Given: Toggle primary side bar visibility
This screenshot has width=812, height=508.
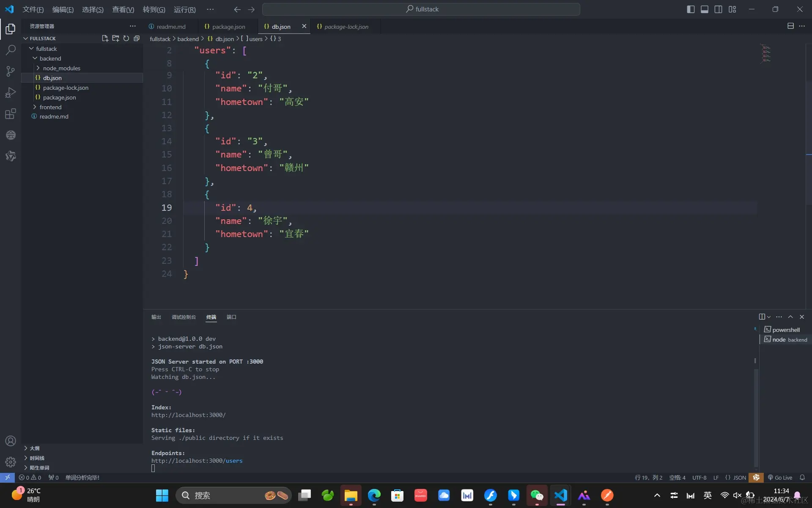Looking at the screenshot, I should click(x=691, y=9).
